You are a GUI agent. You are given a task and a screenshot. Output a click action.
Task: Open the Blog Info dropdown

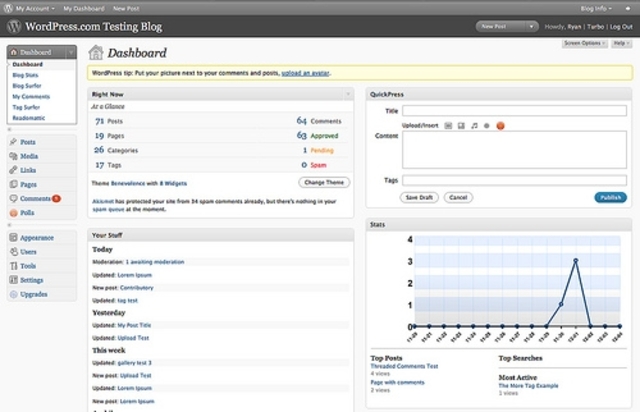pos(596,8)
